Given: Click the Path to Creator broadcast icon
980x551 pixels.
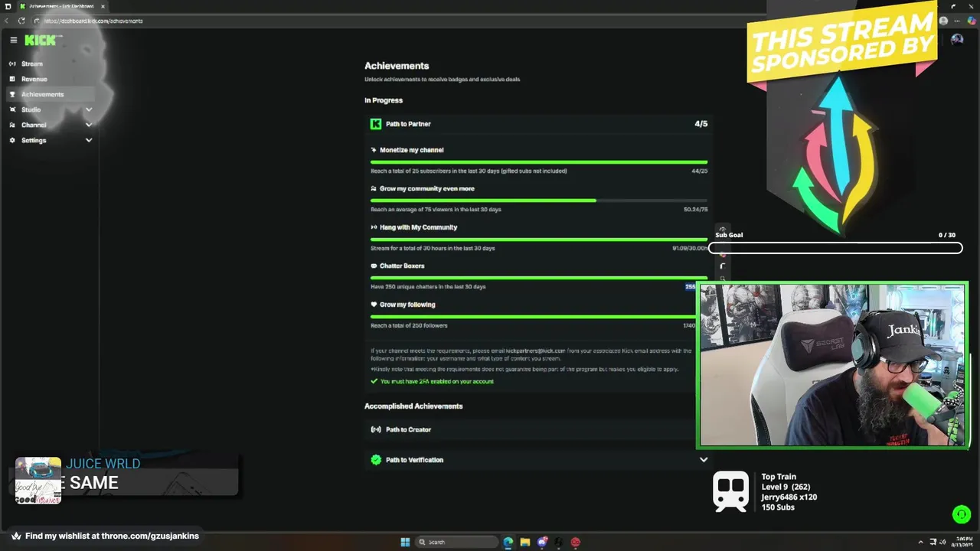Looking at the screenshot, I should tap(376, 429).
